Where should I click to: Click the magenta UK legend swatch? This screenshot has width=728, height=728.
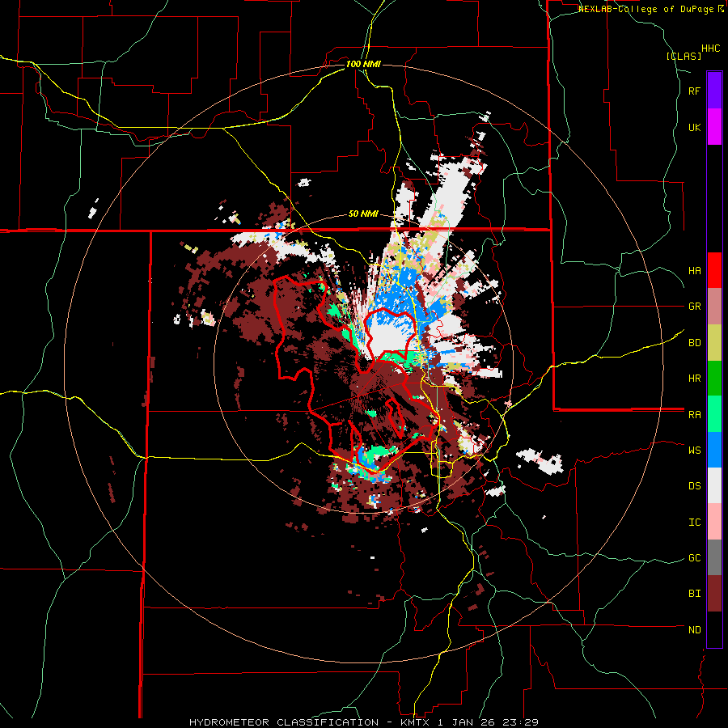pyautogui.click(x=714, y=127)
